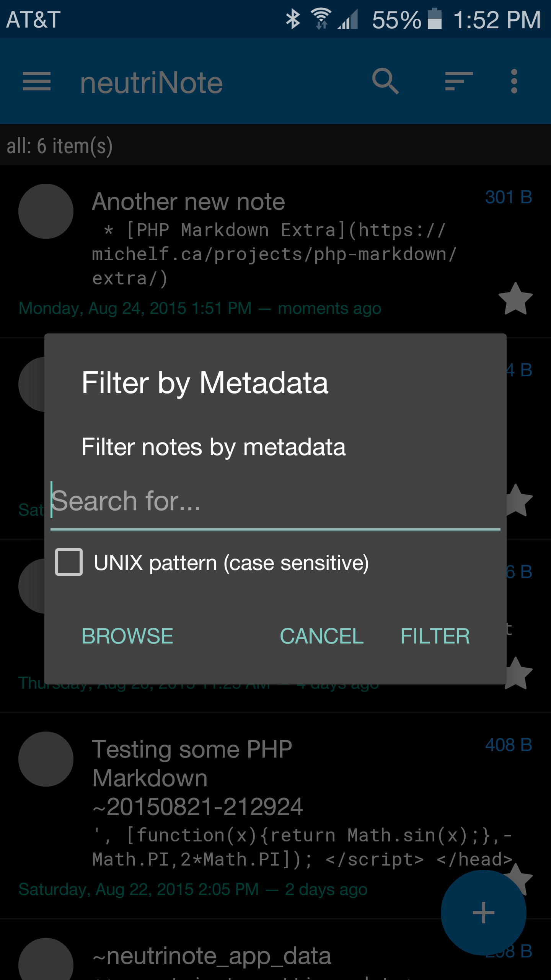Tap the circular avatar beside 'Another new note'
The height and width of the screenshot is (980, 551).
click(x=46, y=212)
